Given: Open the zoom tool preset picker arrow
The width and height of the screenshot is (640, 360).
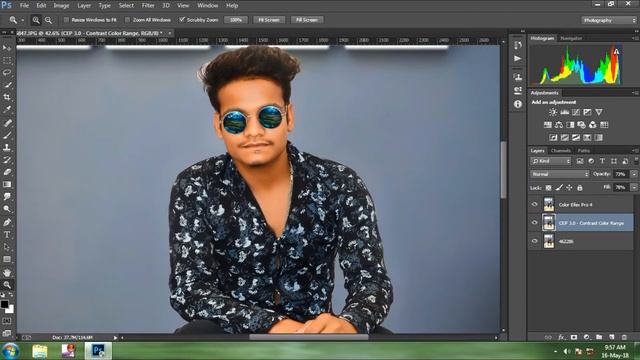Looking at the screenshot, I should [22, 20].
